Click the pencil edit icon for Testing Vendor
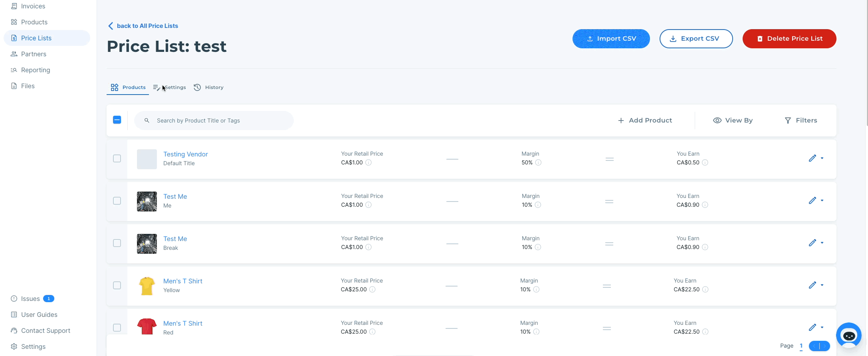The width and height of the screenshot is (868, 356). coord(812,158)
